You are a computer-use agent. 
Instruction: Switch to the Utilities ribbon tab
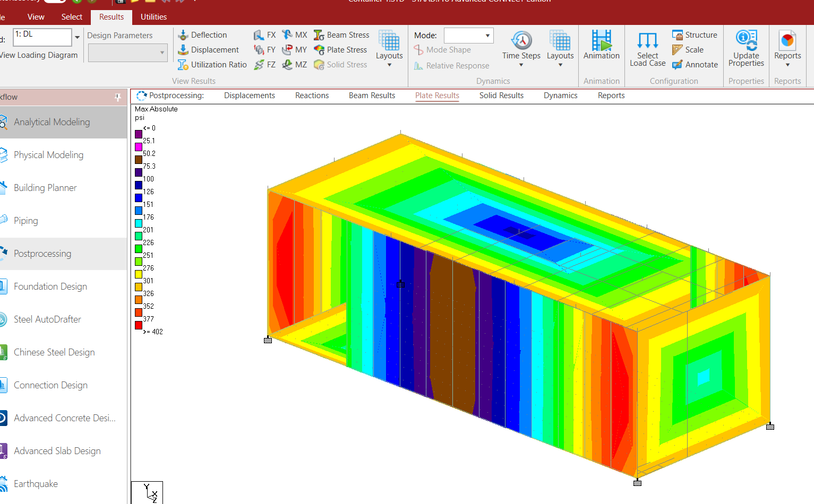(x=153, y=17)
